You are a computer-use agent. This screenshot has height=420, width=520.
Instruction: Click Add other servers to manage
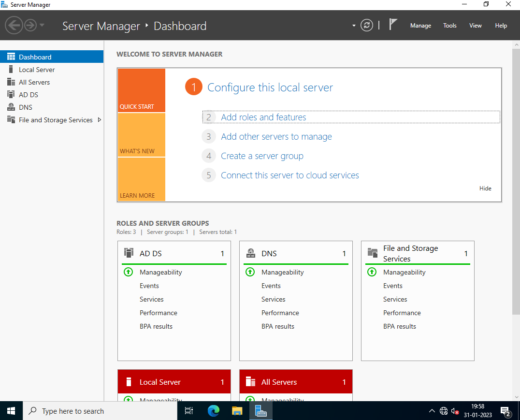(276, 136)
